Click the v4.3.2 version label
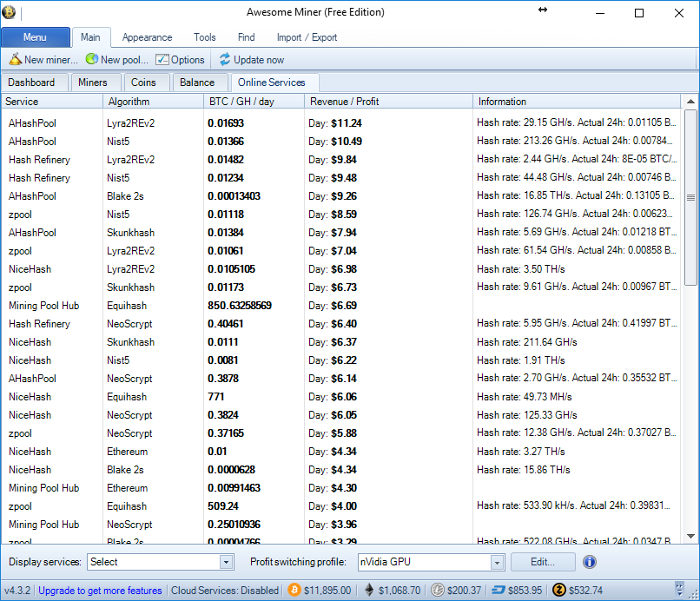The width and height of the screenshot is (700, 601). 17,591
